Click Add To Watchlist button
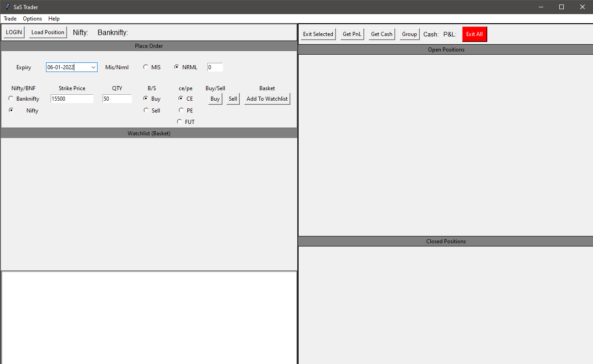Viewport: 593px width, 364px height. 267,99
